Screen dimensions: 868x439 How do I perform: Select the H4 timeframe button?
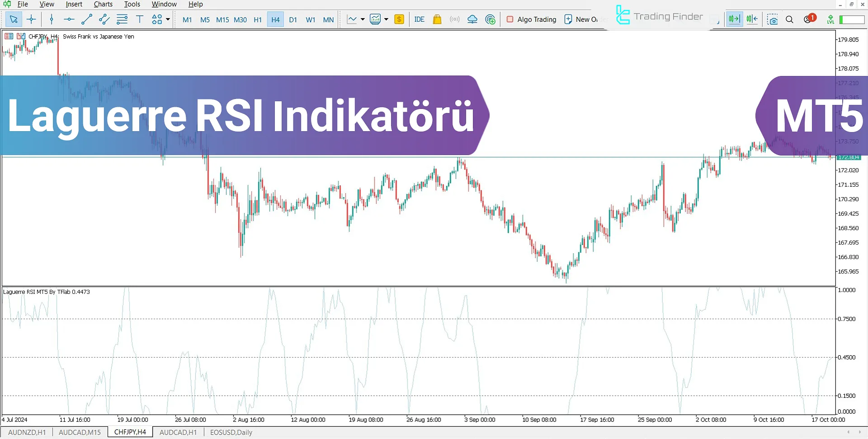(275, 20)
